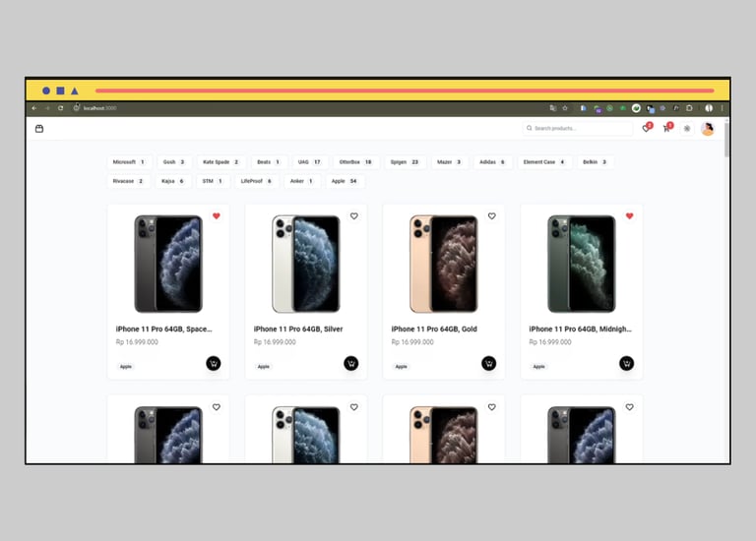The width and height of the screenshot is (756, 541).
Task: Filter by OtterBox brand tag
Action: [x=355, y=162]
